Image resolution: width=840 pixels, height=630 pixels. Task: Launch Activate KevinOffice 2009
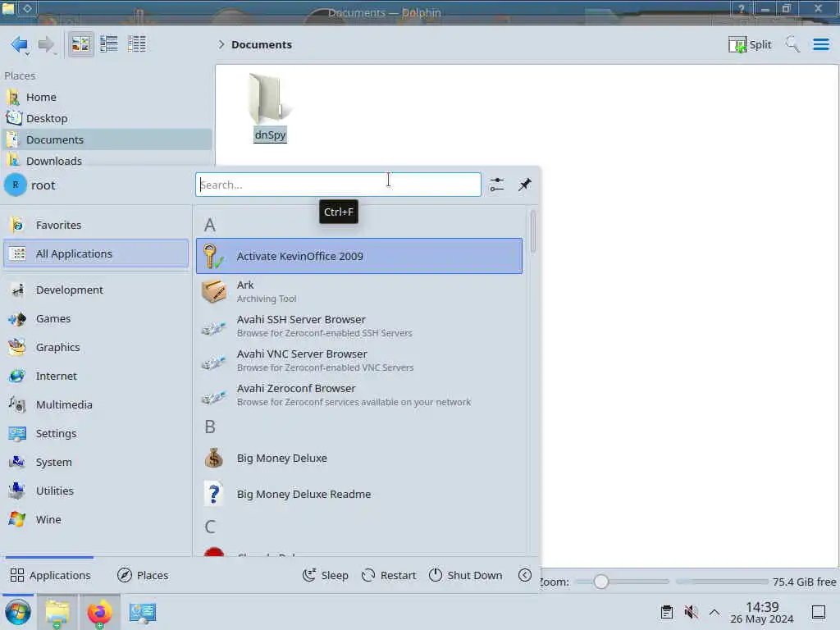point(359,256)
